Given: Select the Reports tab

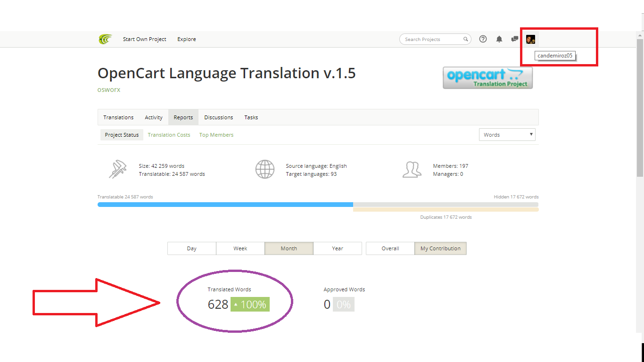Looking at the screenshot, I should (183, 117).
